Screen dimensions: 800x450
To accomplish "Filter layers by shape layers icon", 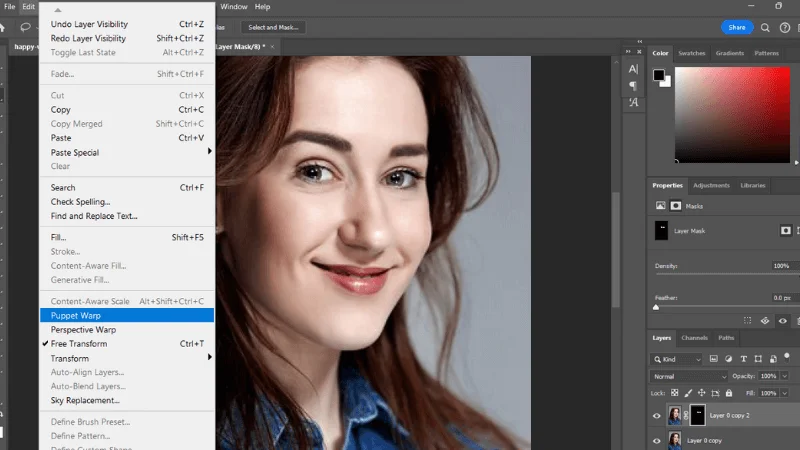I will click(758, 359).
